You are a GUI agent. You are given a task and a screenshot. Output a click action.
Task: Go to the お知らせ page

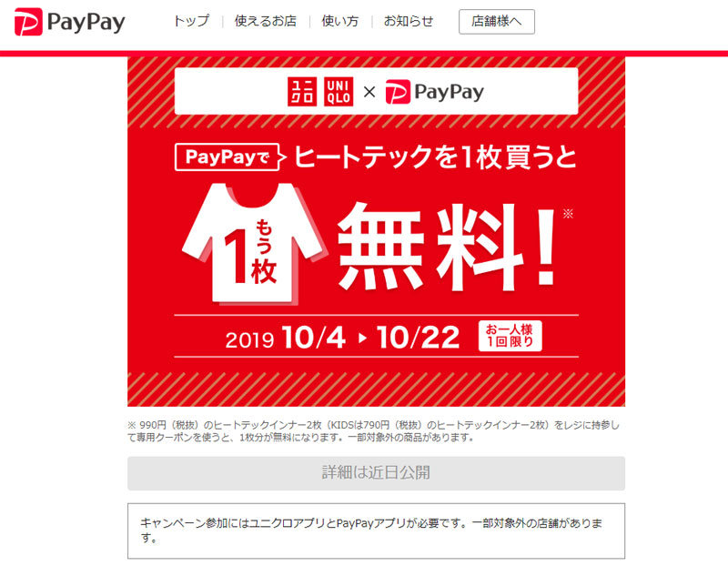click(408, 21)
